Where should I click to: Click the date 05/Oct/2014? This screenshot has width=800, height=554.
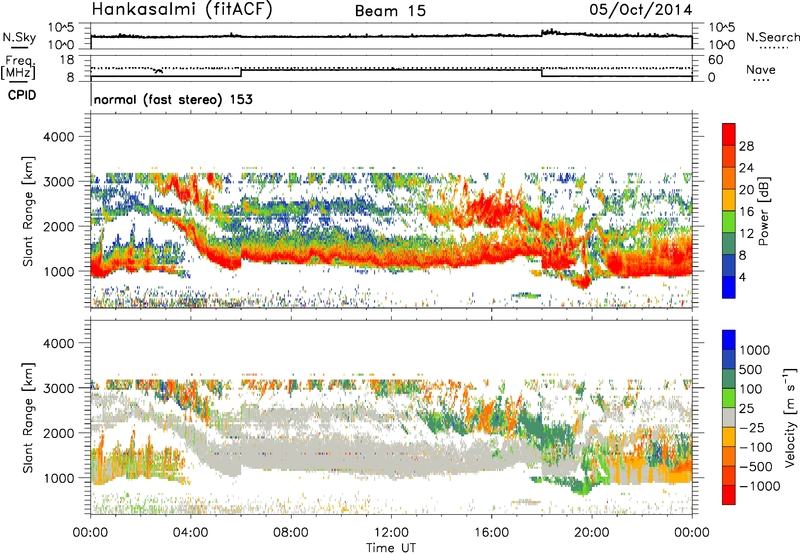pos(641,10)
